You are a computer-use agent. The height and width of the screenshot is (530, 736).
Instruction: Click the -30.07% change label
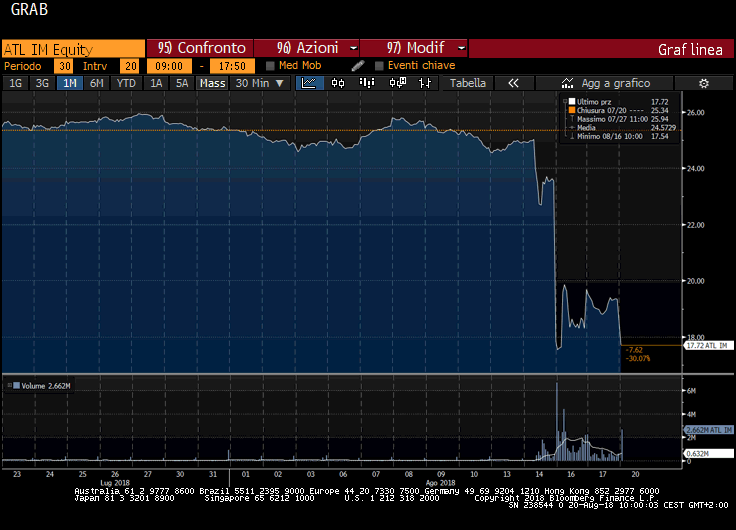coord(638,359)
